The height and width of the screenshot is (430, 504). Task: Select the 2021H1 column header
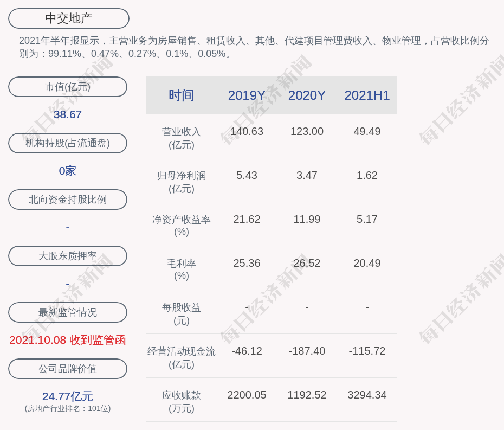367,95
